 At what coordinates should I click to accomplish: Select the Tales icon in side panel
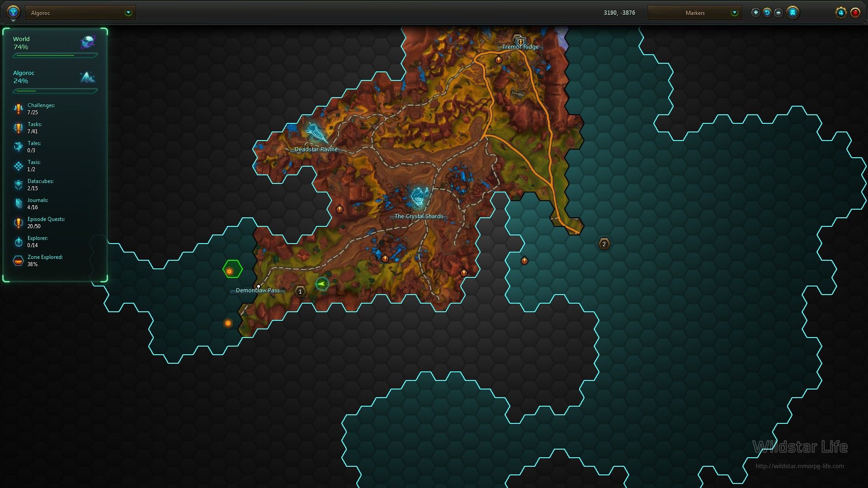pyautogui.click(x=18, y=147)
